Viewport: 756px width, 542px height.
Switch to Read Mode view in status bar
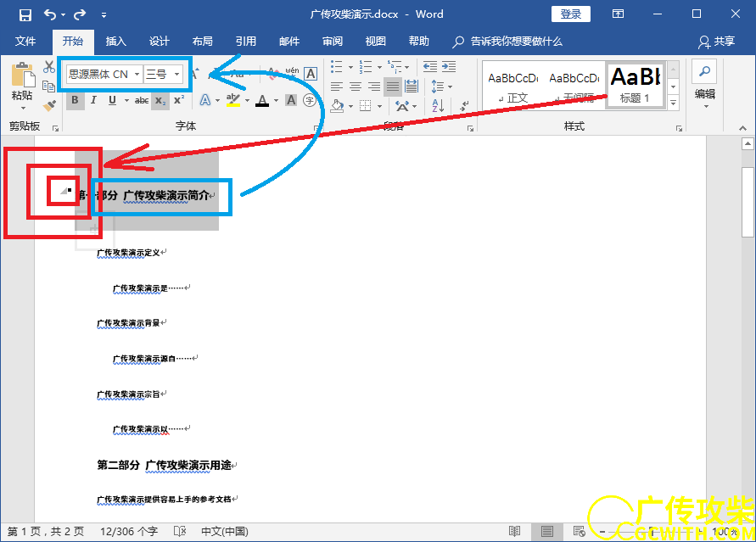point(514,532)
